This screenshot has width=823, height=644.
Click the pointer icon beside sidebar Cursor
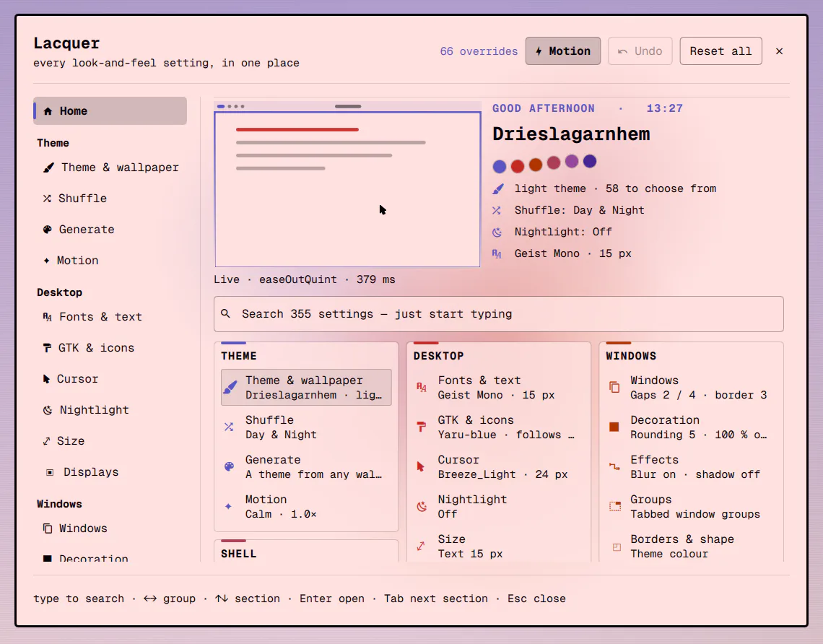(46, 379)
